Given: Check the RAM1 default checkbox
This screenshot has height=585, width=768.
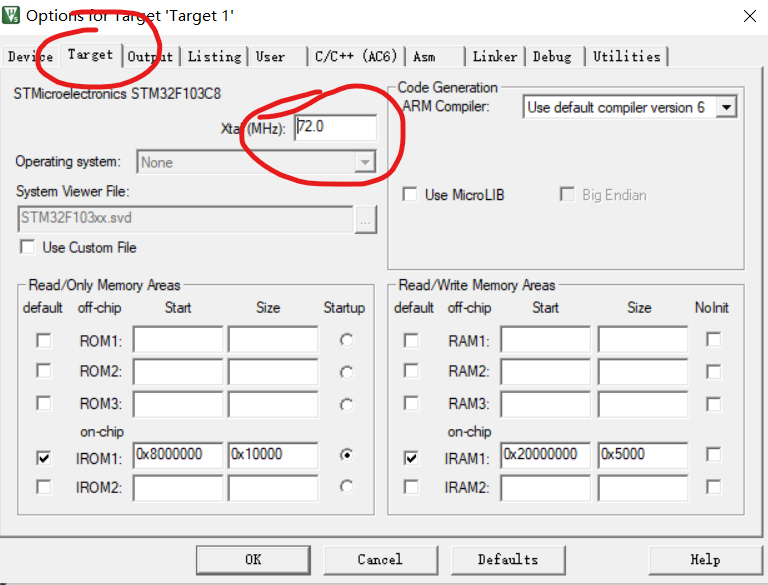Looking at the screenshot, I should point(411,341).
